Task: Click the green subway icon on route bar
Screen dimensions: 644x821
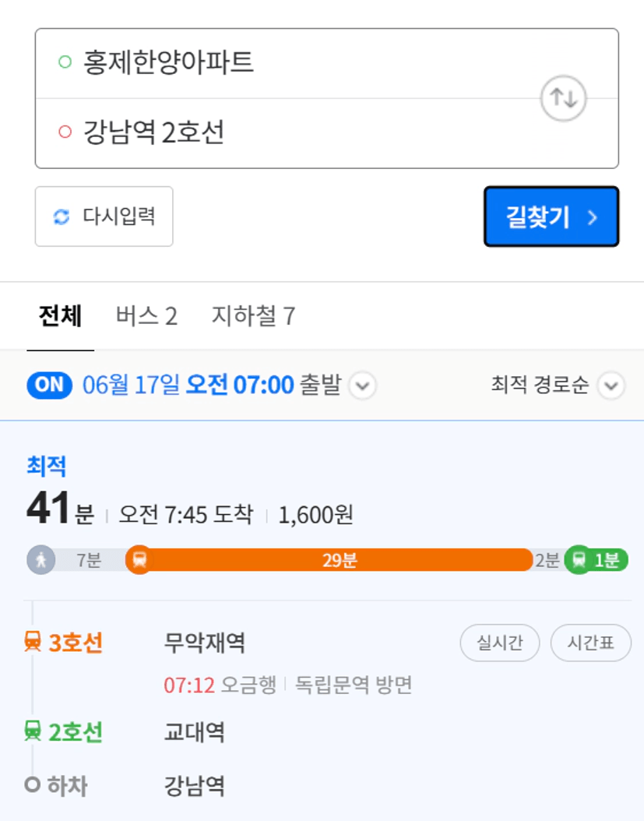Action: [x=579, y=560]
